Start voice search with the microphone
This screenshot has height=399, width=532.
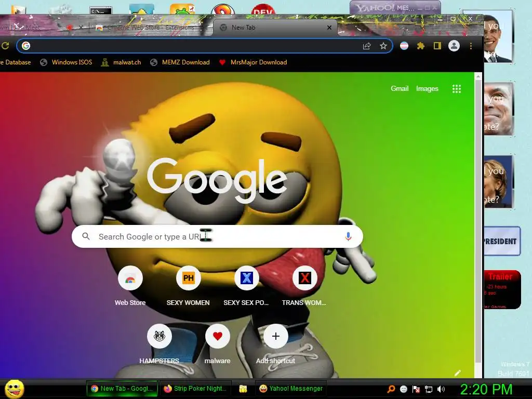(x=348, y=236)
